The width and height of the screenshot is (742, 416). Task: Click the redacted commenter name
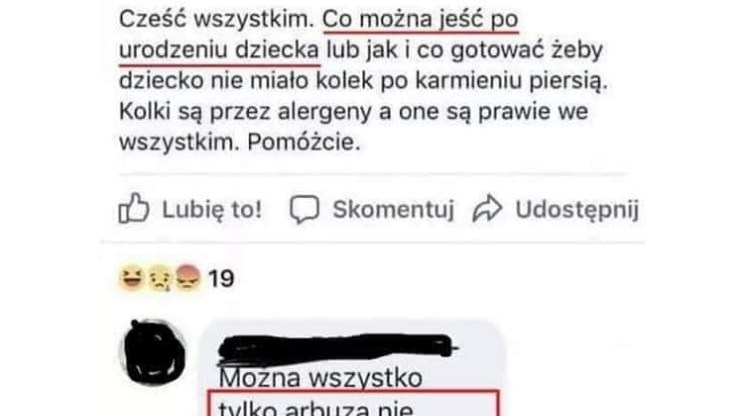click(x=335, y=350)
